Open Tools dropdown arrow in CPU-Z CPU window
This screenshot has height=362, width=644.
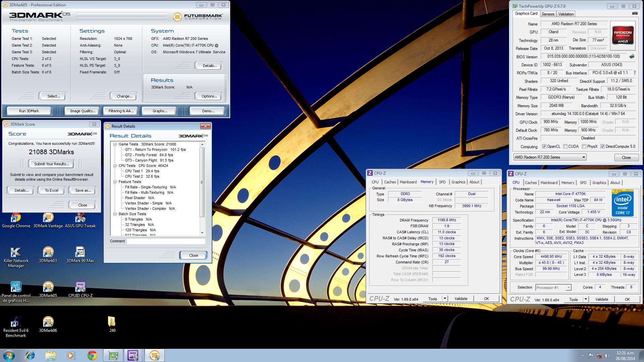586,299
